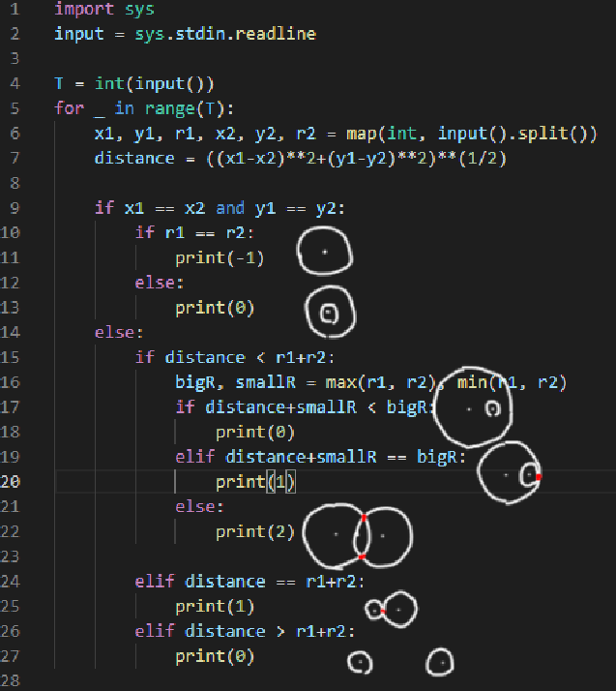Click 'print(-1)' statement
The height and width of the screenshot is (691, 616).
pyautogui.click(x=220, y=257)
